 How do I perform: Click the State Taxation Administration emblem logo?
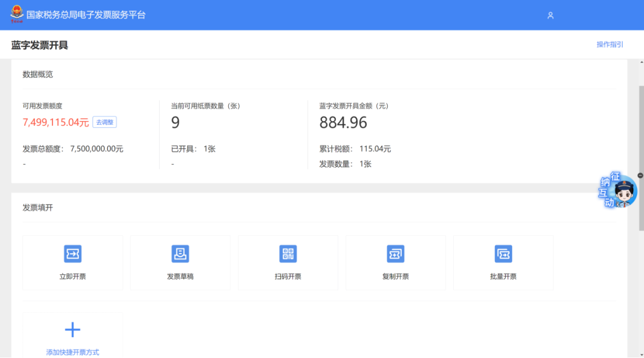[16, 14]
